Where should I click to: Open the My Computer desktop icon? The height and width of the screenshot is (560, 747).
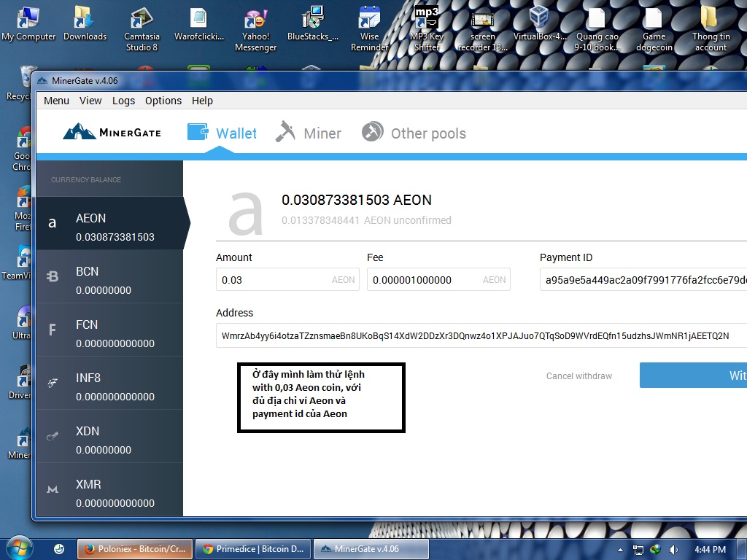[28, 23]
